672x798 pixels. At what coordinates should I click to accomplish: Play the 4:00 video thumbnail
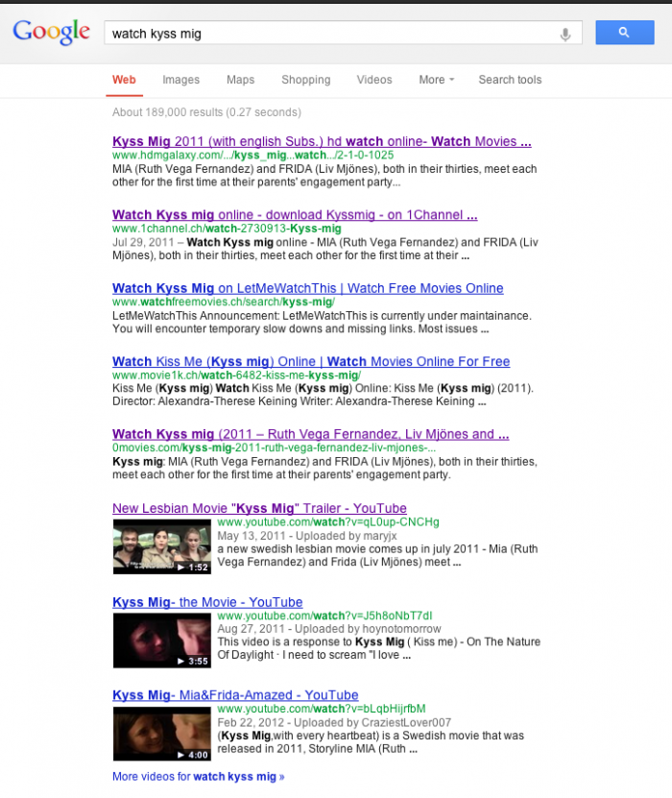click(x=162, y=734)
